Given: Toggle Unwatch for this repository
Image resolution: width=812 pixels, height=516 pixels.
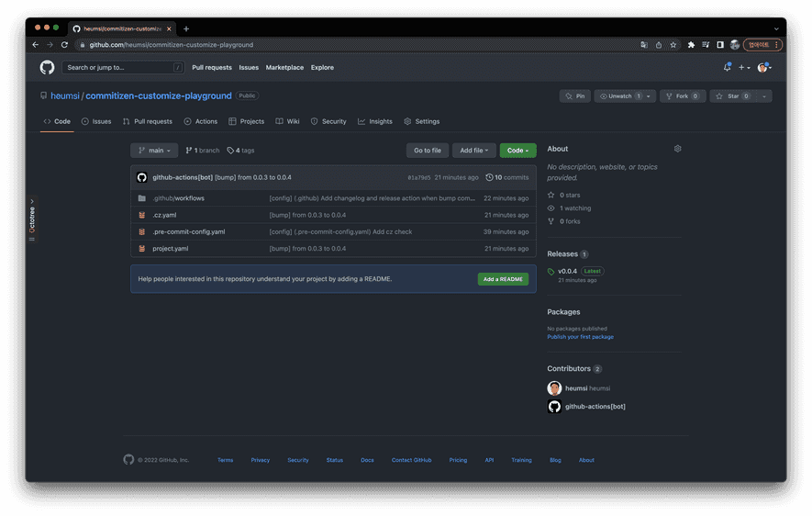Looking at the screenshot, I should click(619, 95).
